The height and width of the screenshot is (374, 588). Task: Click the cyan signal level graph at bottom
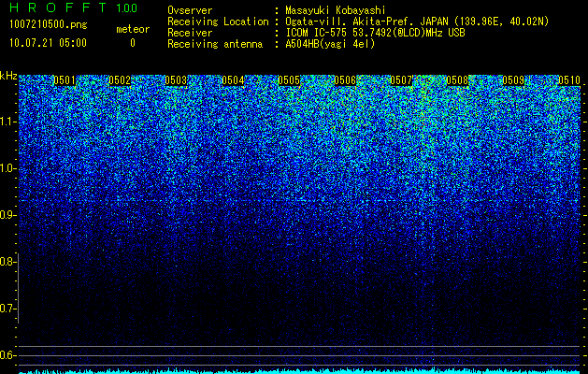click(300, 370)
